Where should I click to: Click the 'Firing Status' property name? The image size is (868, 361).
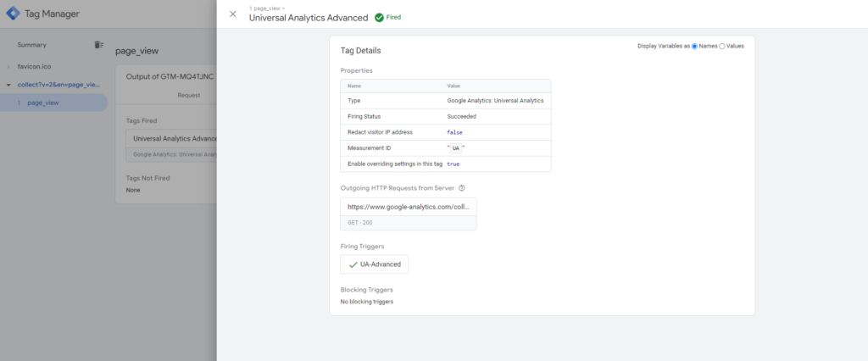(364, 117)
